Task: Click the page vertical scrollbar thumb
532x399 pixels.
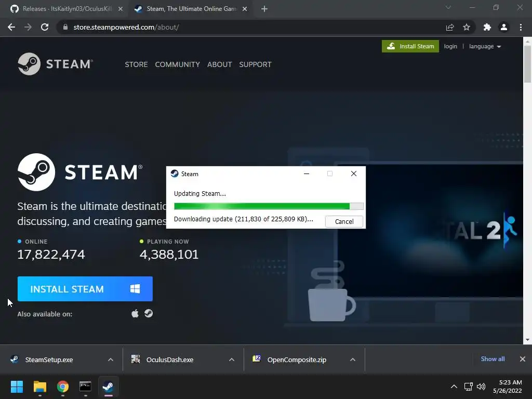Action: [x=527, y=64]
